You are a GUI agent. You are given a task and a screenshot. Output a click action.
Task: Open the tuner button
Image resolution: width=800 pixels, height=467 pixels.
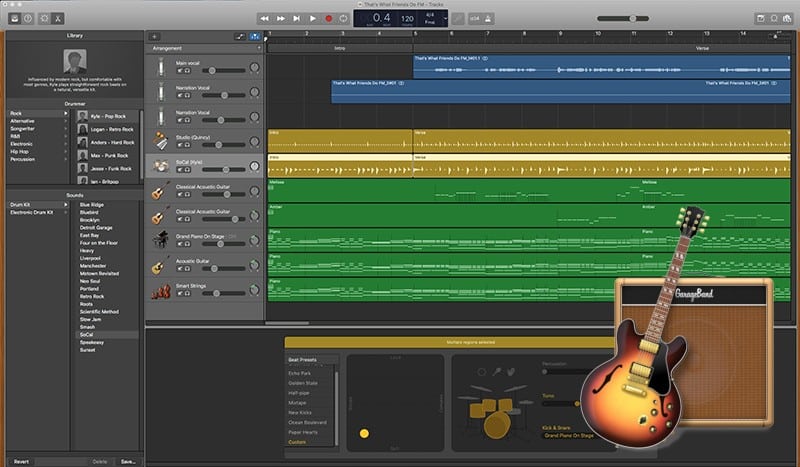click(x=458, y=19)
